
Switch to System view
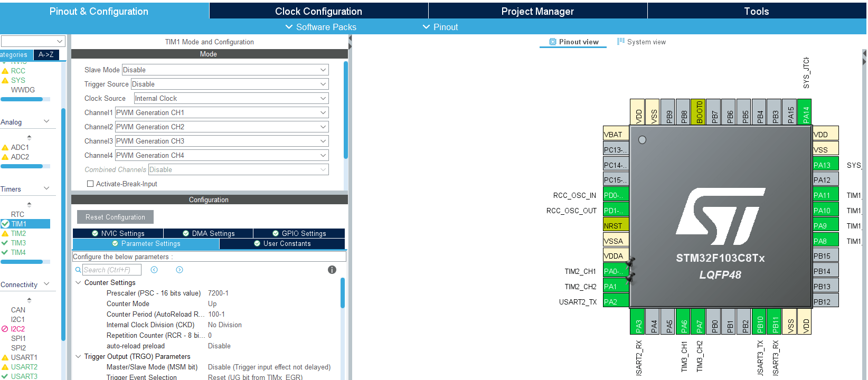click(x=641, y=42)
